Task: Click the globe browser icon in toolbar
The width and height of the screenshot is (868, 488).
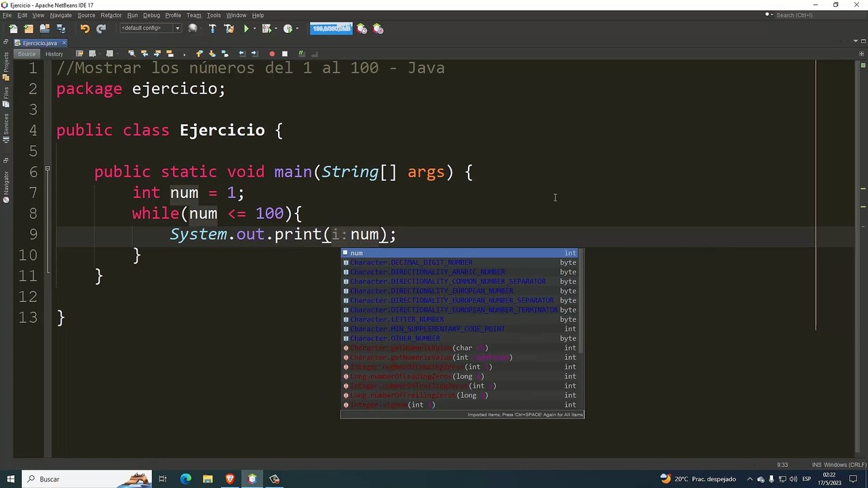Action: 193,28
